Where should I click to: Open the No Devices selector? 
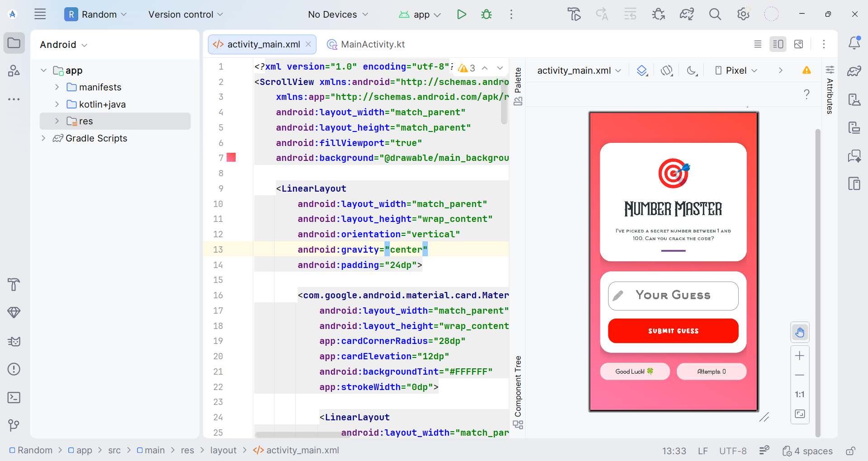coord(338,14)
